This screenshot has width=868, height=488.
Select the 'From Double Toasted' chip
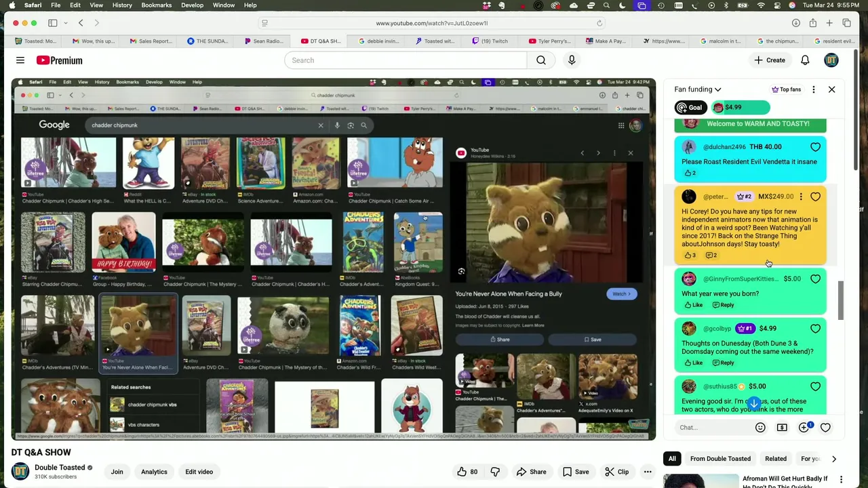coord(720,459)
